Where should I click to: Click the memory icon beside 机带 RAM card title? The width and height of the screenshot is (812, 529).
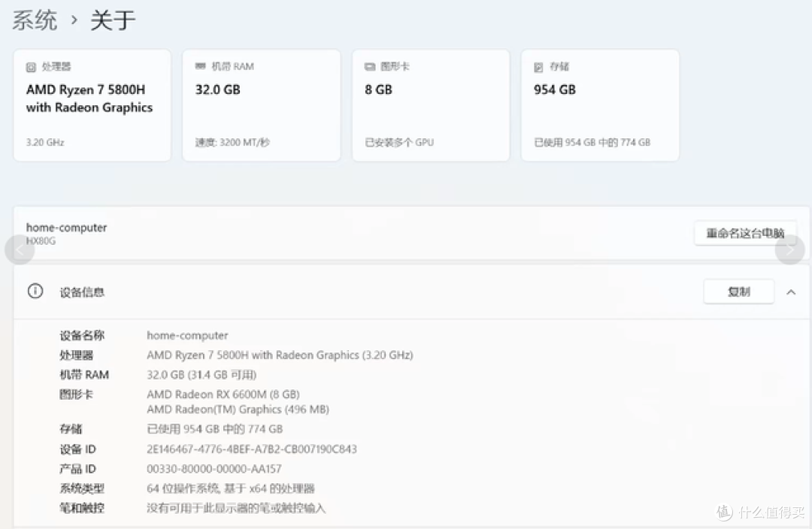201,66
